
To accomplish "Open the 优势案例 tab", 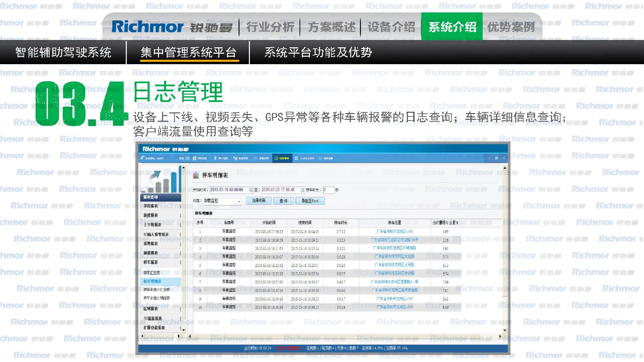I will pyautogui.click(x=511, y=27).
